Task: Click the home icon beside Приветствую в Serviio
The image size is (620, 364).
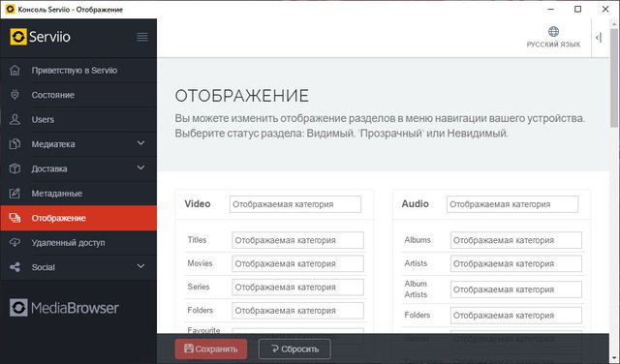Action: point(15,70)
